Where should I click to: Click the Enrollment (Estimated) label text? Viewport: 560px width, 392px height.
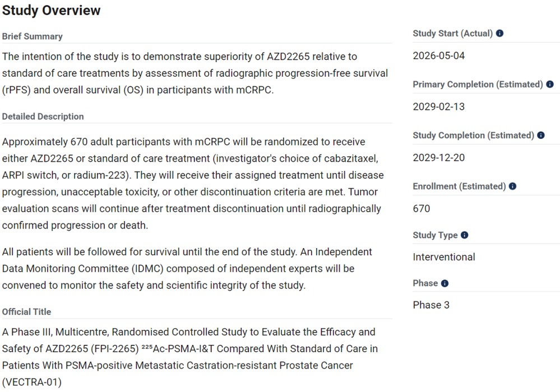click(x=459, y=186)
